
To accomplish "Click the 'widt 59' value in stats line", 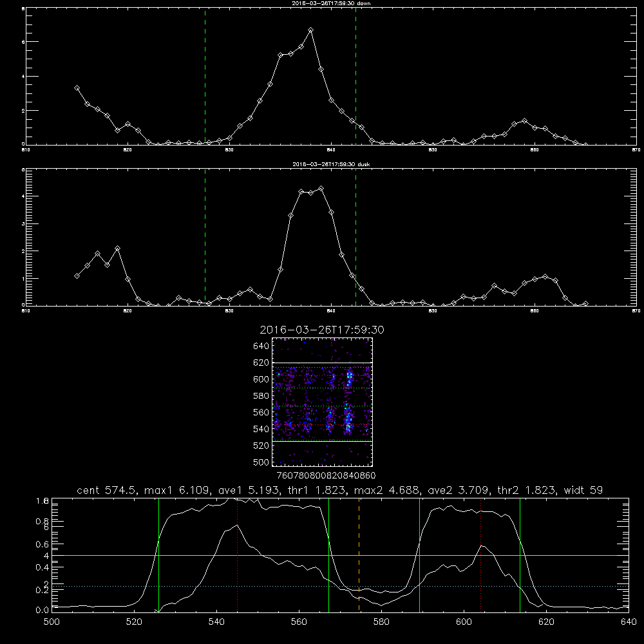I will pos(583,490).
